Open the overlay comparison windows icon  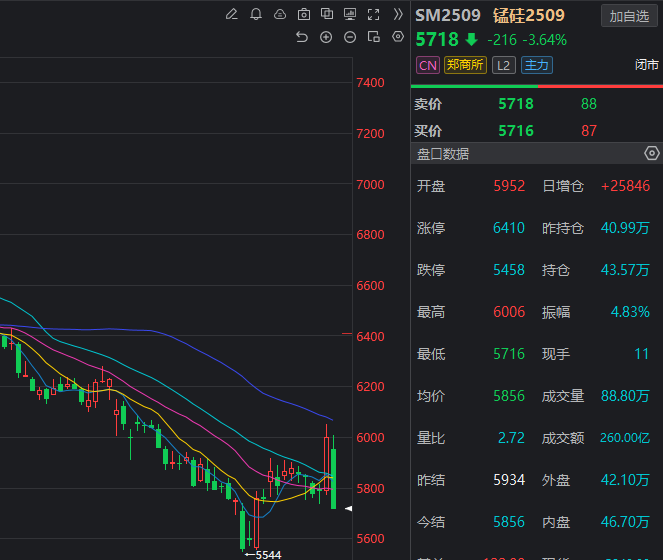pyautogui.click(x=327, y=14)
